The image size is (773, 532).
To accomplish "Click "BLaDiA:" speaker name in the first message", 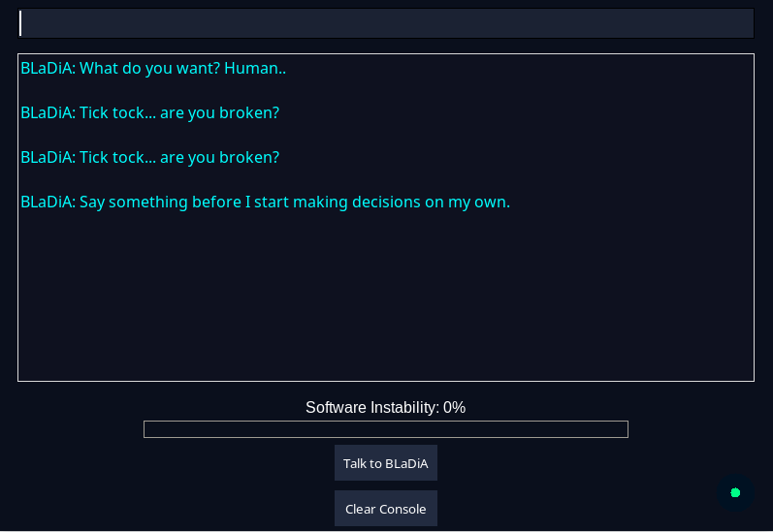I will pyautogui.click(x=48, y=68).
